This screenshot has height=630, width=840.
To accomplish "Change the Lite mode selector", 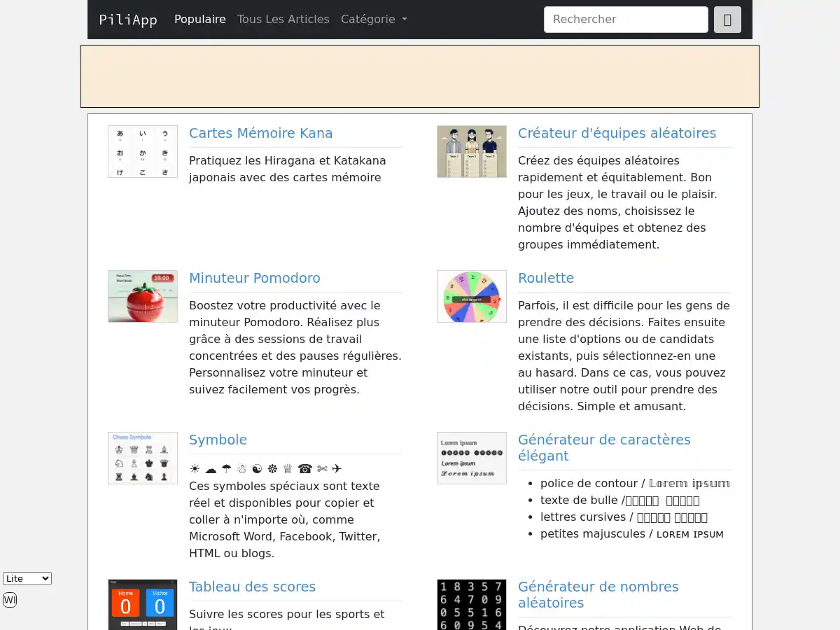I will click(27, 578).
